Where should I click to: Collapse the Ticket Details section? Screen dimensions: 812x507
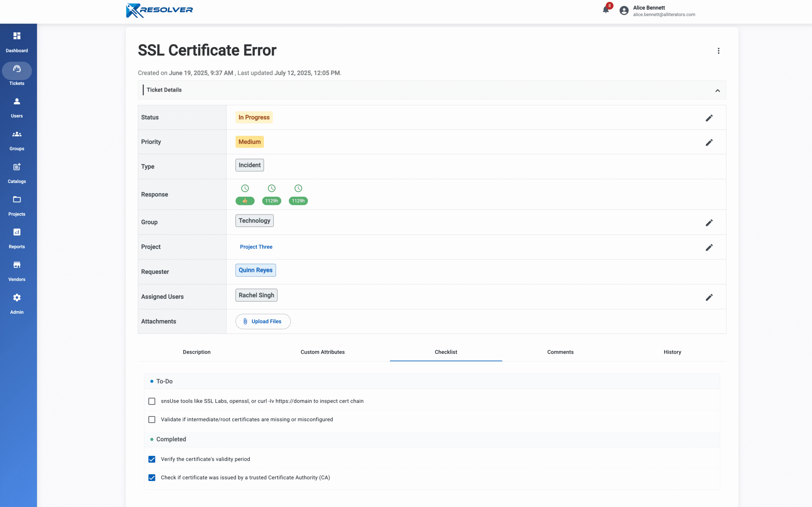[718, 90]
